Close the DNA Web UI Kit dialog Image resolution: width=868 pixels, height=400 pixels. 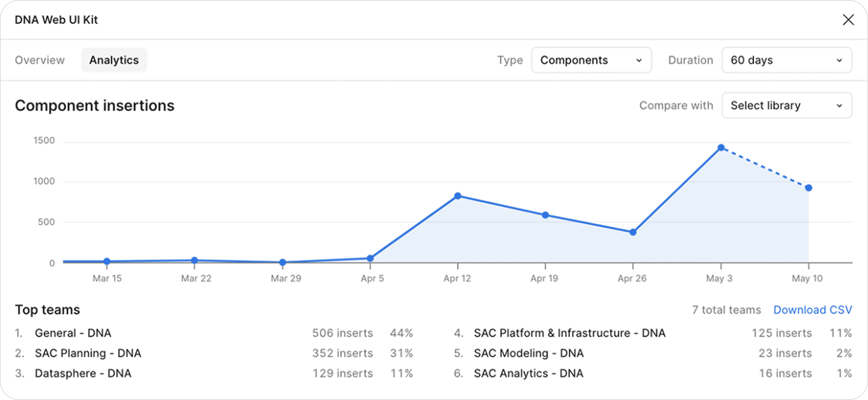[848, 20]
